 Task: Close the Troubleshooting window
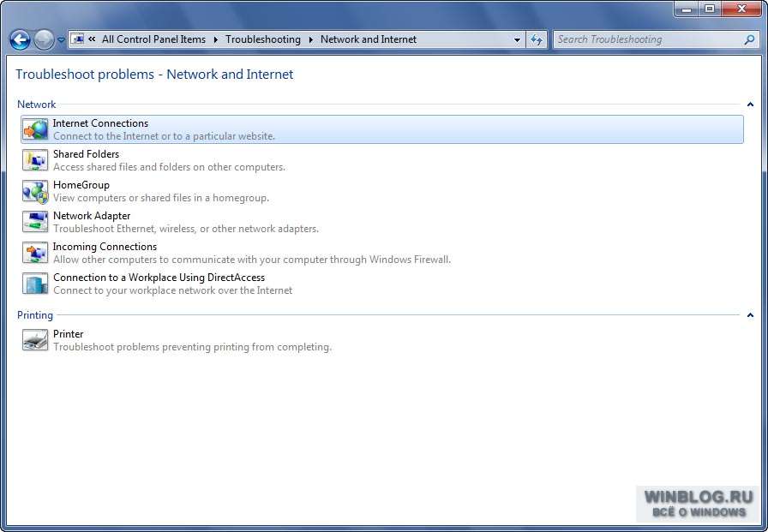click(x=741, y=9)
